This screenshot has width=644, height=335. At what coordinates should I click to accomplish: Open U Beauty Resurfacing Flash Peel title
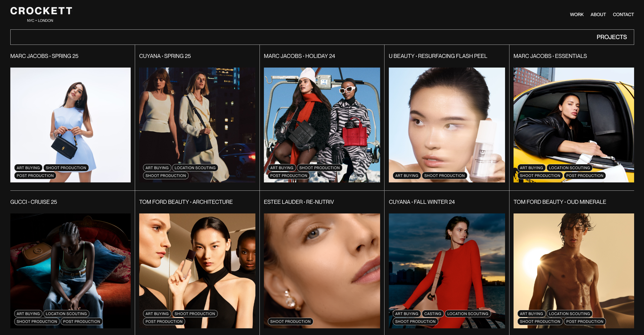[438, 56]
